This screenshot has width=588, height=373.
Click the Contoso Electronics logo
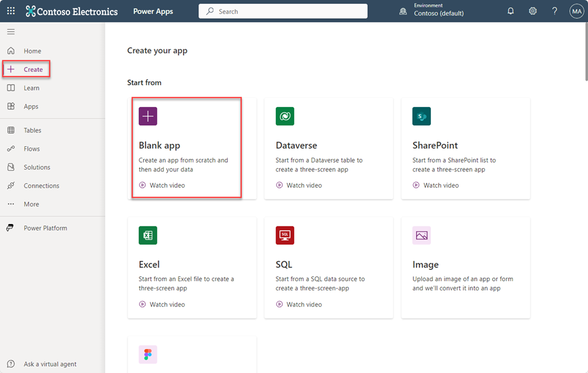[x=72, y=11]
